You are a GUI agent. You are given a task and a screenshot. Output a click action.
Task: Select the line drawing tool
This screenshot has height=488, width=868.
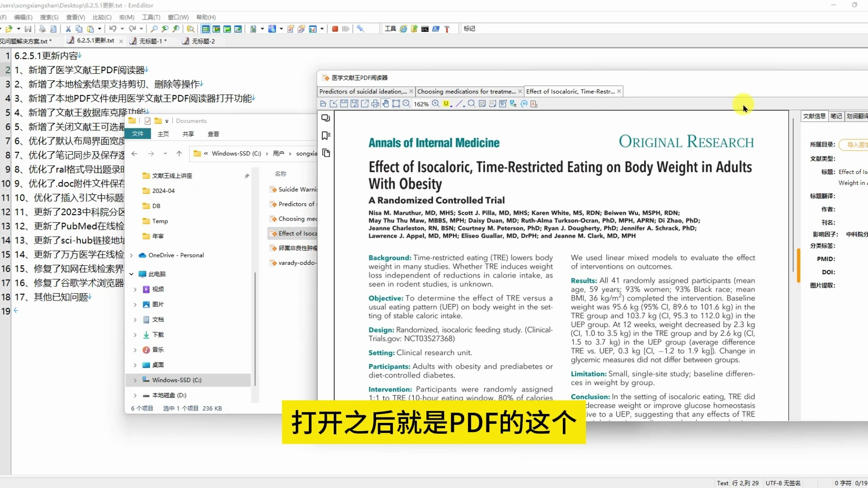(459, 104)
